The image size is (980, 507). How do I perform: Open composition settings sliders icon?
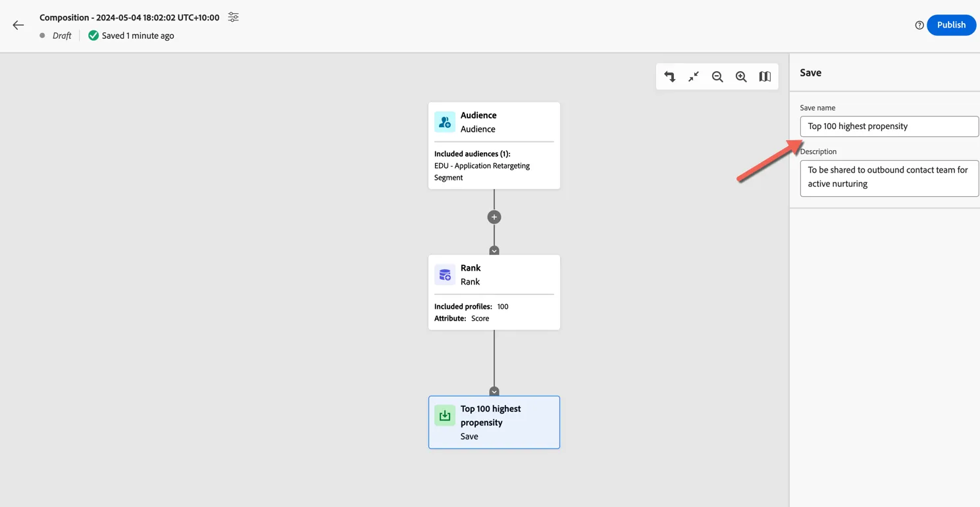234,17
